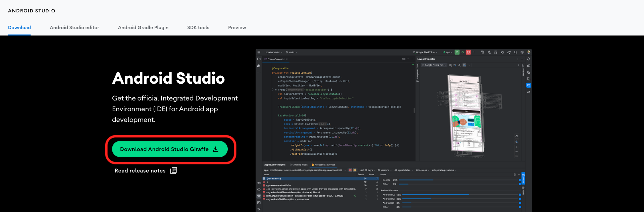Select the pan hand tool in inspector

517,136
